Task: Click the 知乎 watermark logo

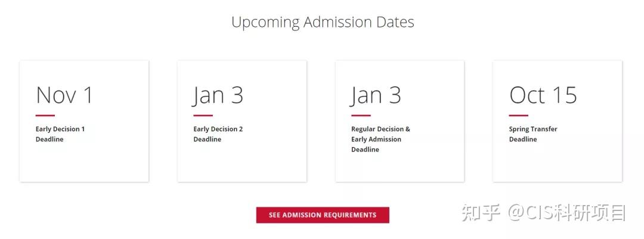Action: (x=482, y=213)
